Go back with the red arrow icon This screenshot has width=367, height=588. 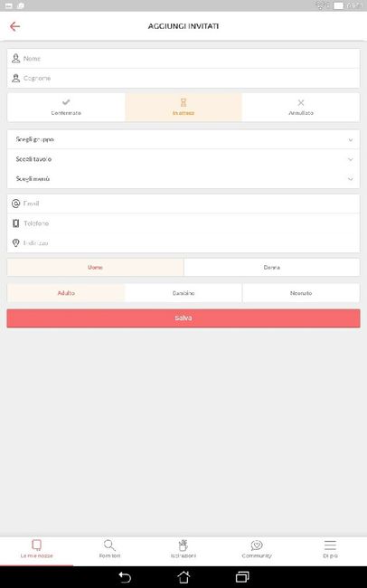tap(14, 26)
